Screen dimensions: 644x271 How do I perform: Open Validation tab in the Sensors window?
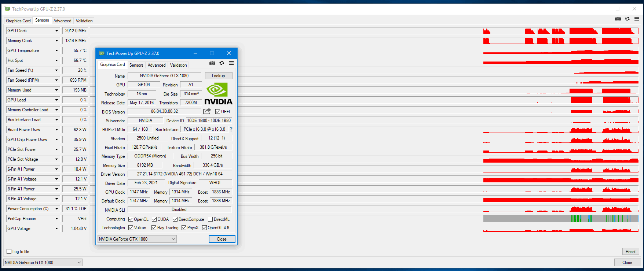tap(84, 21)
